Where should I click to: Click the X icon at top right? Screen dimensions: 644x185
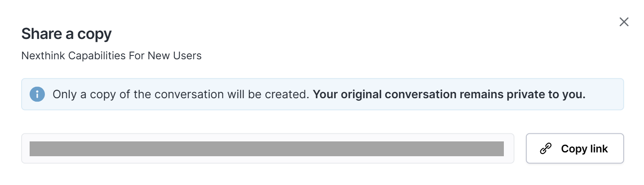(x=624, y=22)
